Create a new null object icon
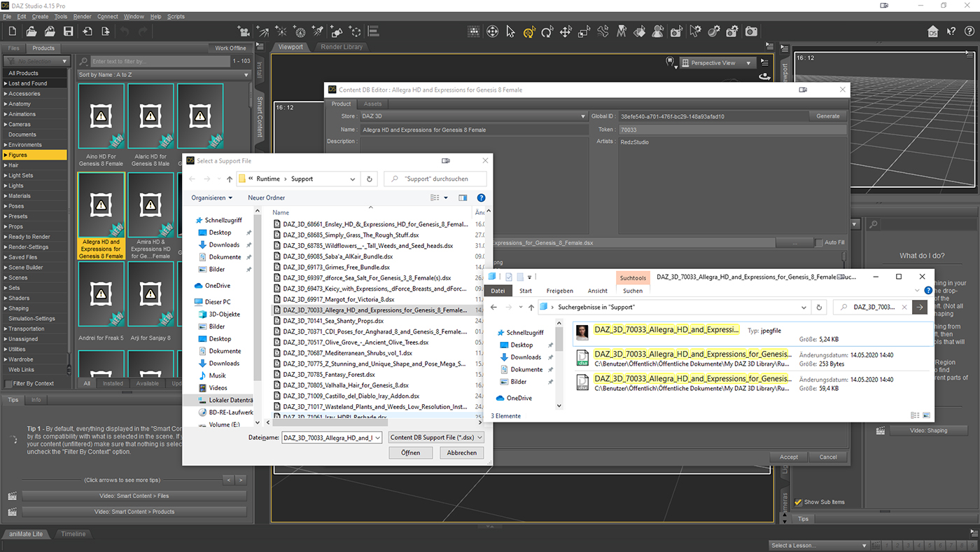Screen dimensions: 980x552 click(356, 32)
